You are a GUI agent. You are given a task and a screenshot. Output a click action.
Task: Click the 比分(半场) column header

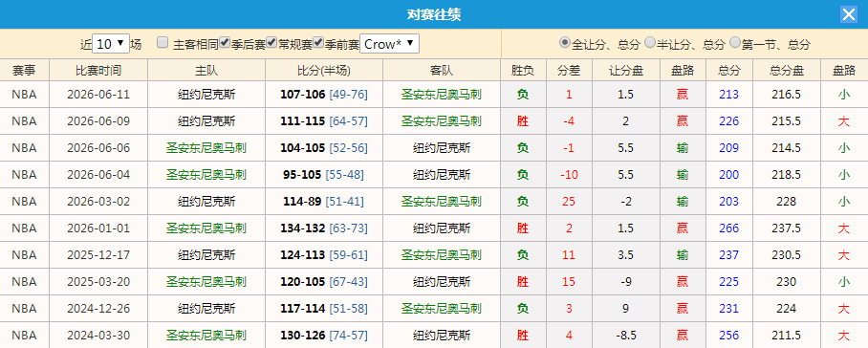324,70
